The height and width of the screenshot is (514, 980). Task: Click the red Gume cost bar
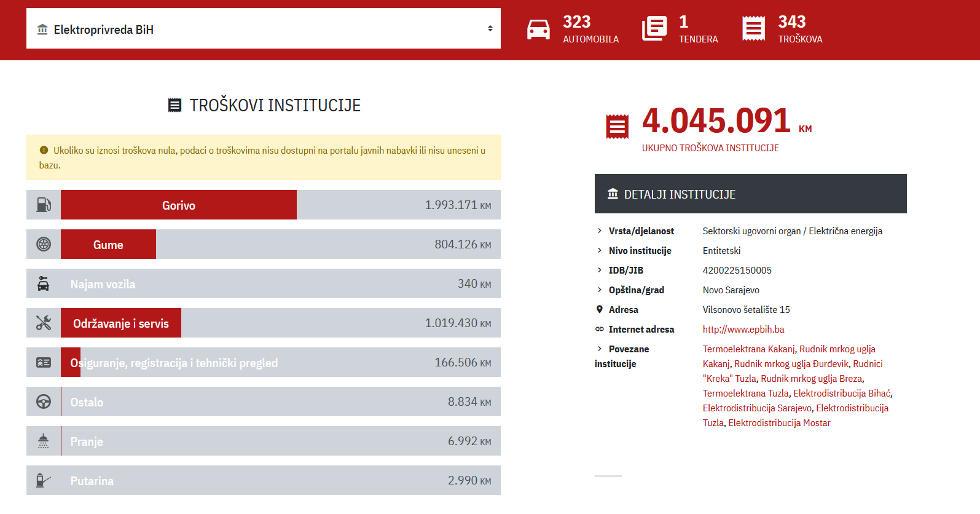108,244
